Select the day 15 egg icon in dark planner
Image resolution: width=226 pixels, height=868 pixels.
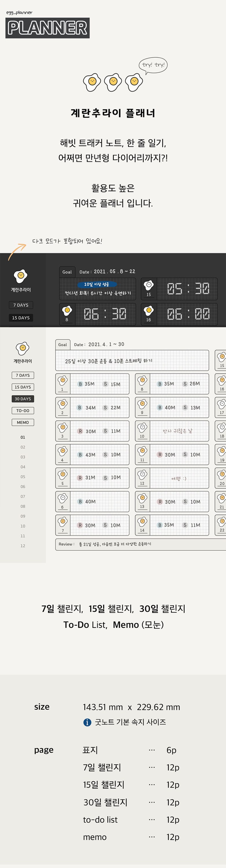tap(148, 285)
